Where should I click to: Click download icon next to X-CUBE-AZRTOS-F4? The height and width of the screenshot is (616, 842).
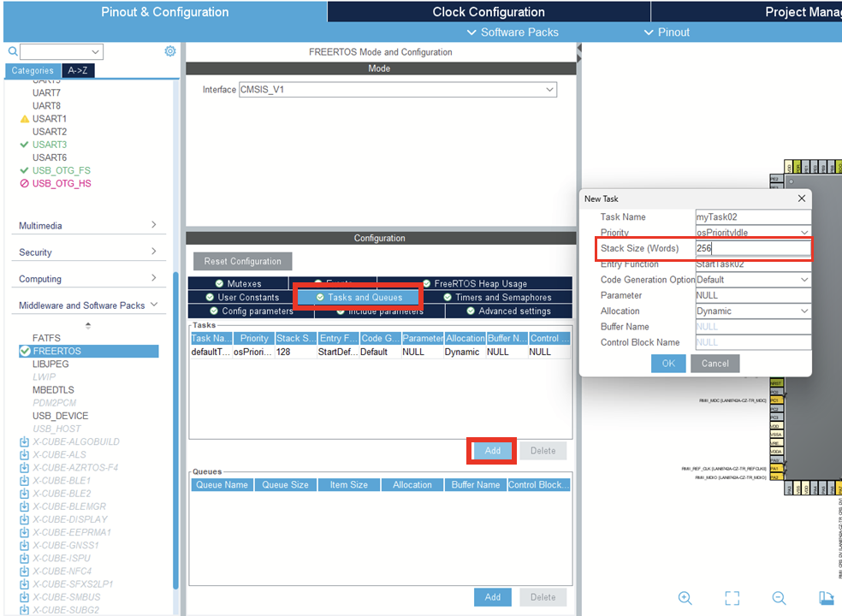(x=24, y=467)
